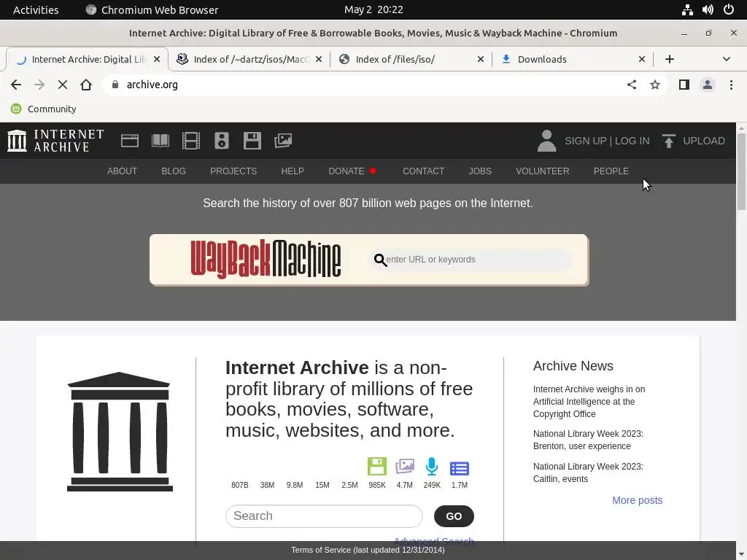The height and width of the screenshot is (560, 747).
Task: Click the Internet Archive logo in header
Action: pos(55,141)
